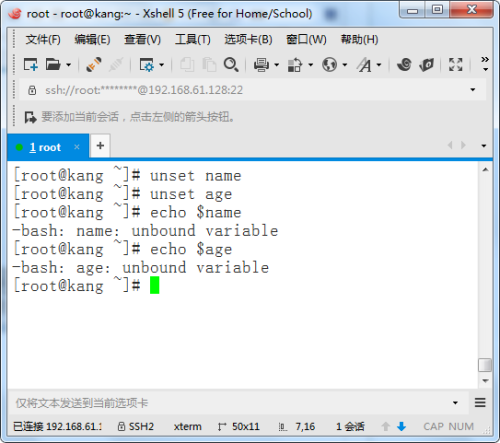Open the 工具(T) menu
The height and width of the screenshot is (443, 500).
pyautogui.click(x=193, y=39)
